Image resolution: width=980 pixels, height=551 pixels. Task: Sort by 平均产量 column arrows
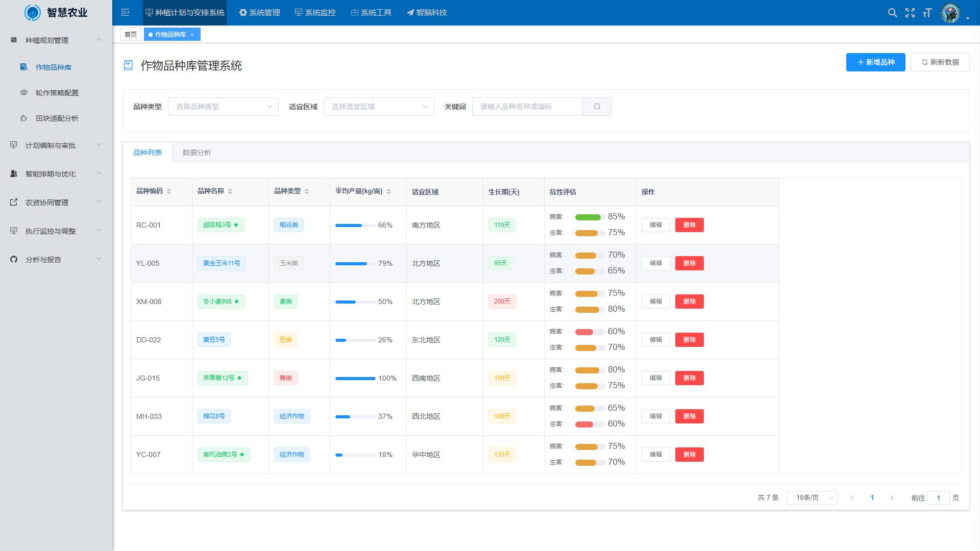coord(388,191)
